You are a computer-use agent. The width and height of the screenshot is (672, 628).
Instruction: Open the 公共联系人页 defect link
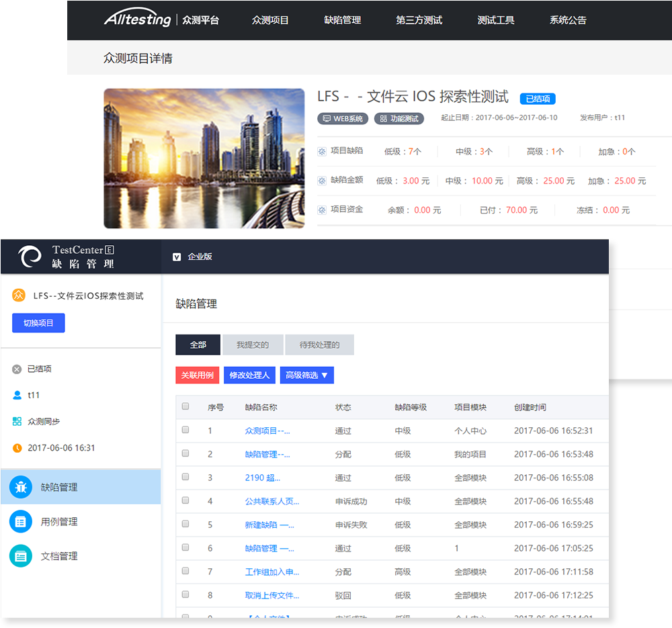pos(272,501)
